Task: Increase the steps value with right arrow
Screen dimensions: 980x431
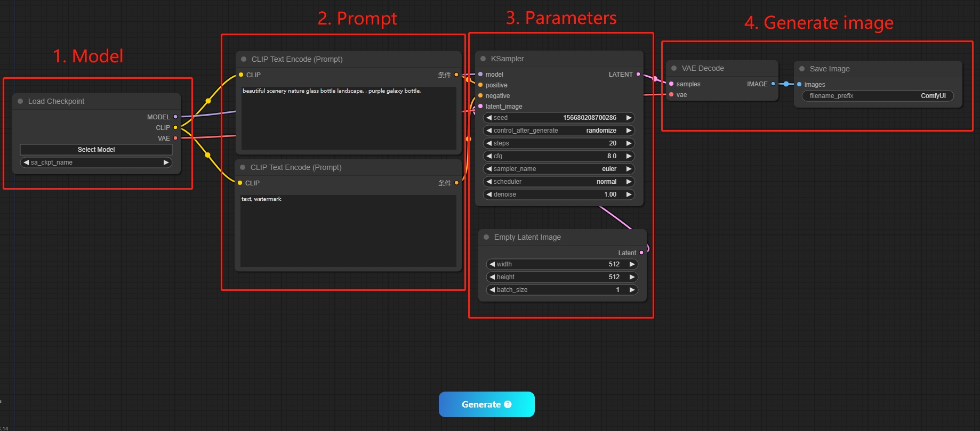Action: tap(629, 143)
